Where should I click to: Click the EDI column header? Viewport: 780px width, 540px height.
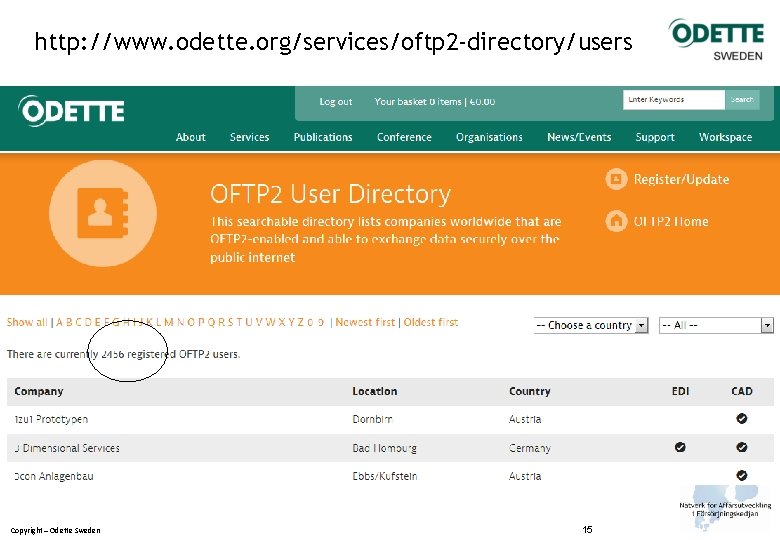pos(681,391)
